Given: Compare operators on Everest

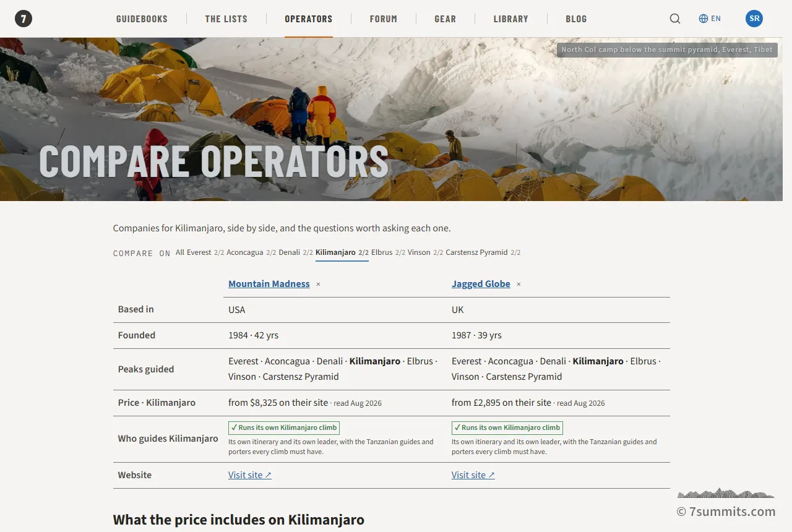Looking at the screenshot, I should [205, 252].
